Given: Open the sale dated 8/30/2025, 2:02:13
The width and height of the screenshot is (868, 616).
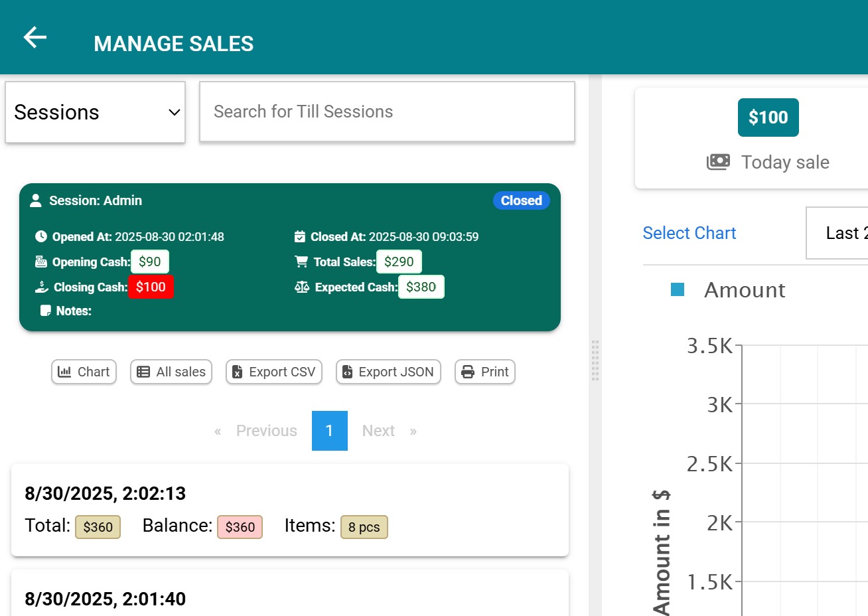Looking at the screenshot, I should pos(290,510).
